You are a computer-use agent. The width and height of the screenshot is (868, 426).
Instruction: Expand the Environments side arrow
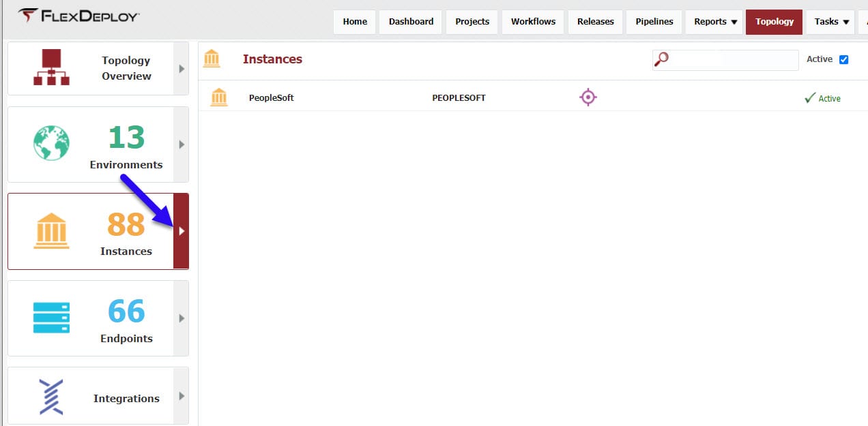click(182, 144)
